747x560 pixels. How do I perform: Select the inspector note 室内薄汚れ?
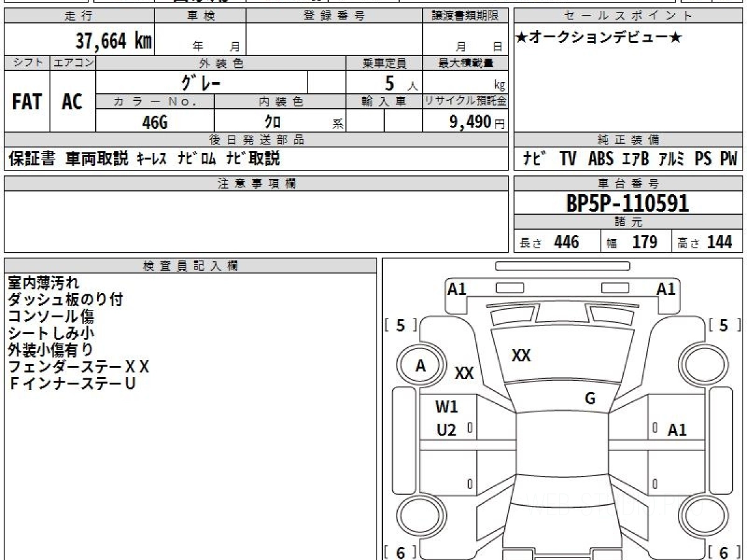point(44,283)
